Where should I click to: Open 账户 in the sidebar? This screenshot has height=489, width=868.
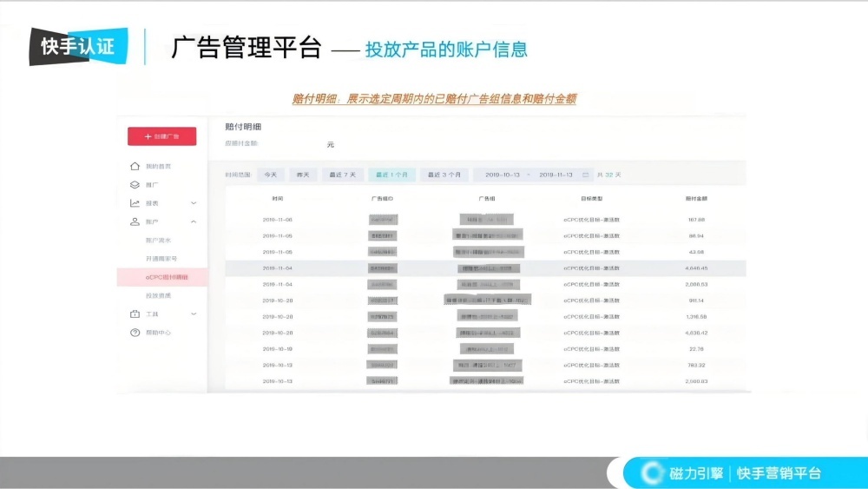tap(152, 221)
